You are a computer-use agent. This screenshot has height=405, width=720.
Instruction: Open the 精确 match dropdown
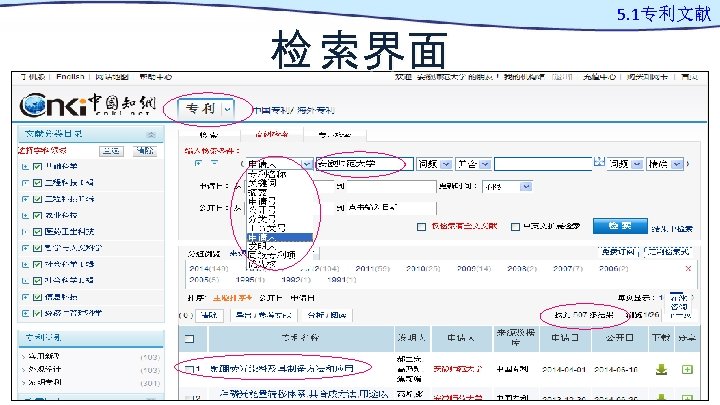(665, 164)
